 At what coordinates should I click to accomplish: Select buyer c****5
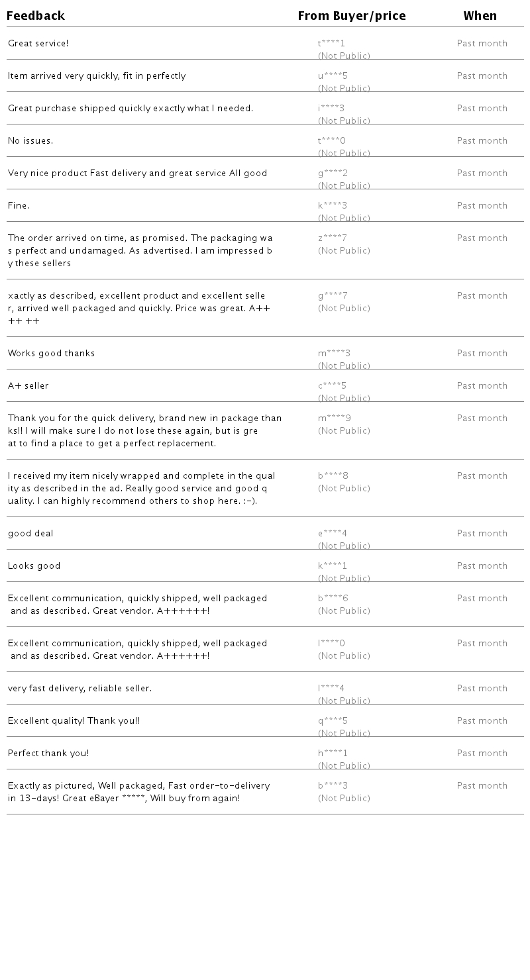[333, 386]
